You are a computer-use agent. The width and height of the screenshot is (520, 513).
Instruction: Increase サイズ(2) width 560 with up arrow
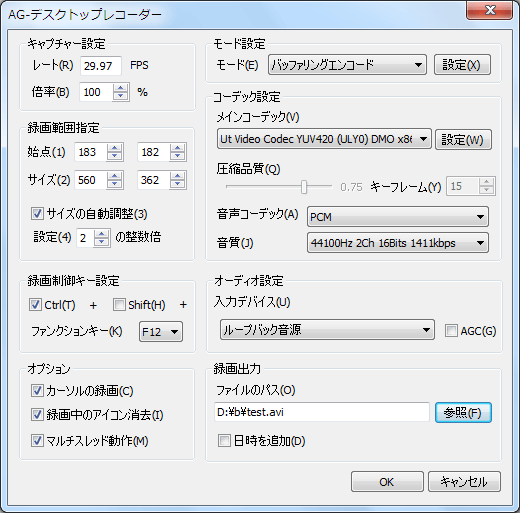tap(114, 176)
